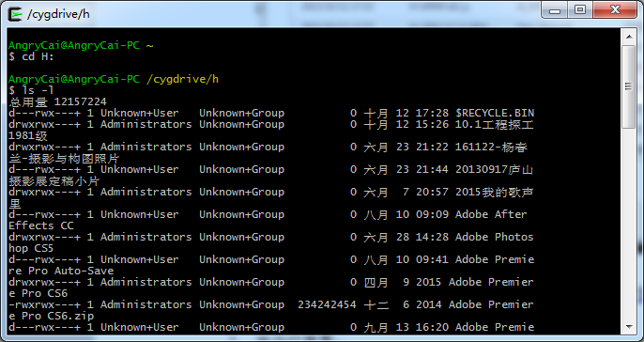Click the 'e Pro CS6.zip' file name
Image resolution: width=644 pixels, height=342 pixels.
[x=51, y=316]
